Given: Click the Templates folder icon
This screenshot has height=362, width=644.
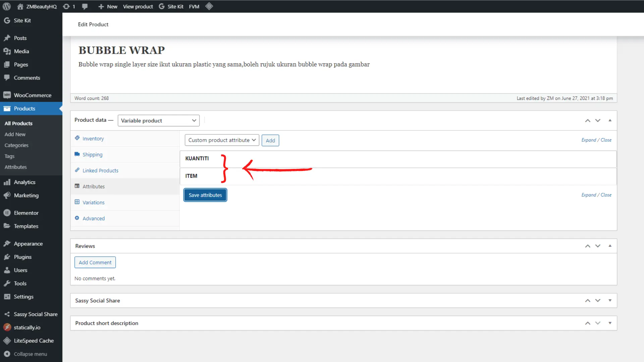Looking at the screenshot, I should 7,226.
